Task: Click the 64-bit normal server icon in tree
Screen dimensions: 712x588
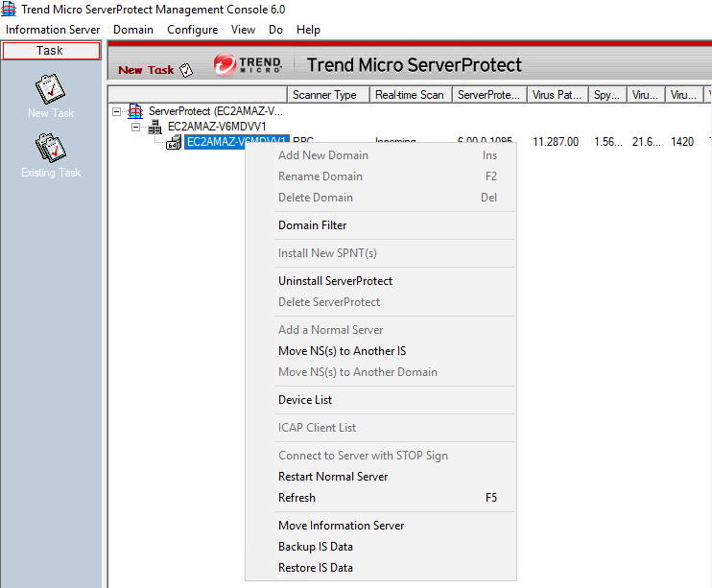Action: click(x=174, y=142)
